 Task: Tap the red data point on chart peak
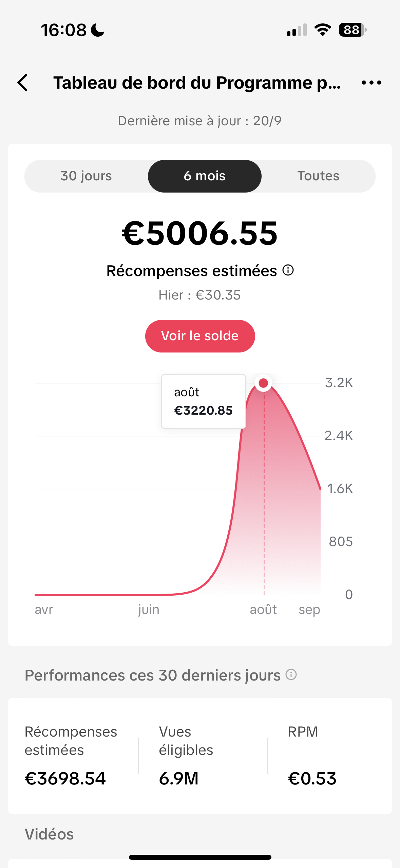[263, 383]
